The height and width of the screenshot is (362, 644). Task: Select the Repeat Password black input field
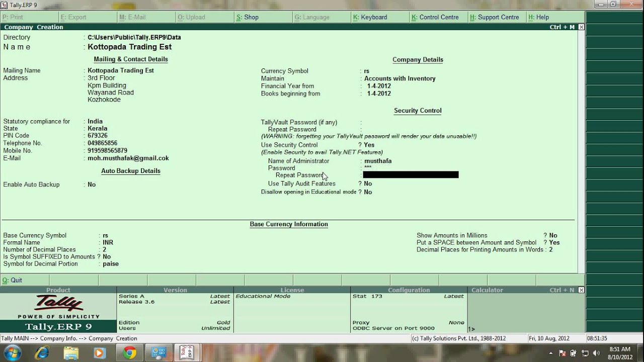click(x=411, y=175)
